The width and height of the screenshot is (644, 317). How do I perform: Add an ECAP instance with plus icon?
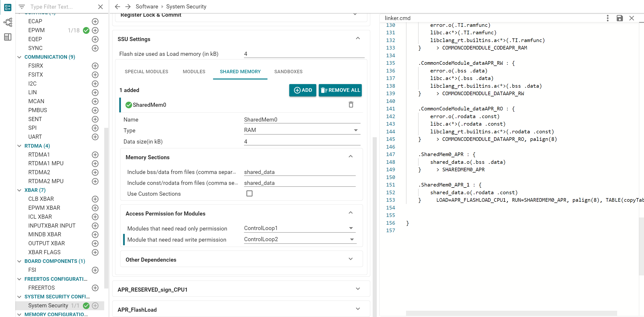(x=95, y=22)
